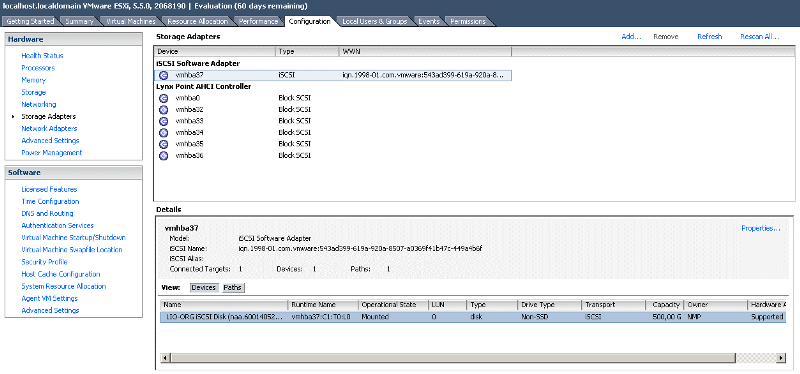Open Authentication Services page
The image size is (800, 374).
58,226
